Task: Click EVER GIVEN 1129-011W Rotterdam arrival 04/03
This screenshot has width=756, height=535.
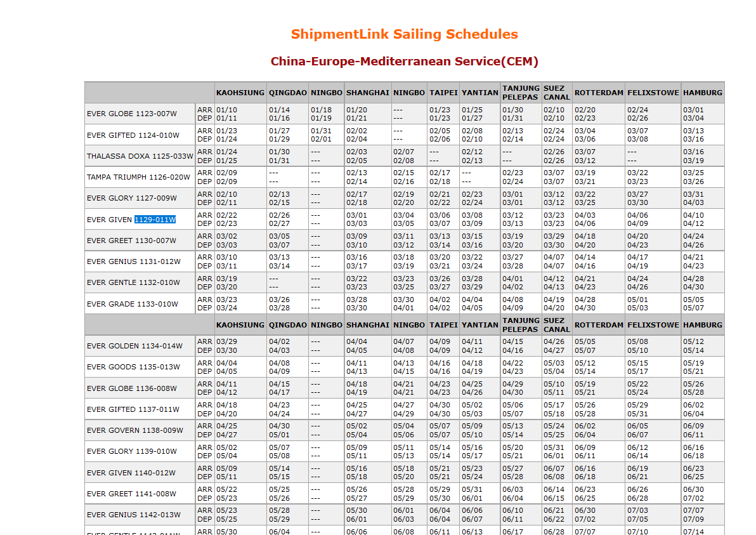Action: [x=585, y=215]
